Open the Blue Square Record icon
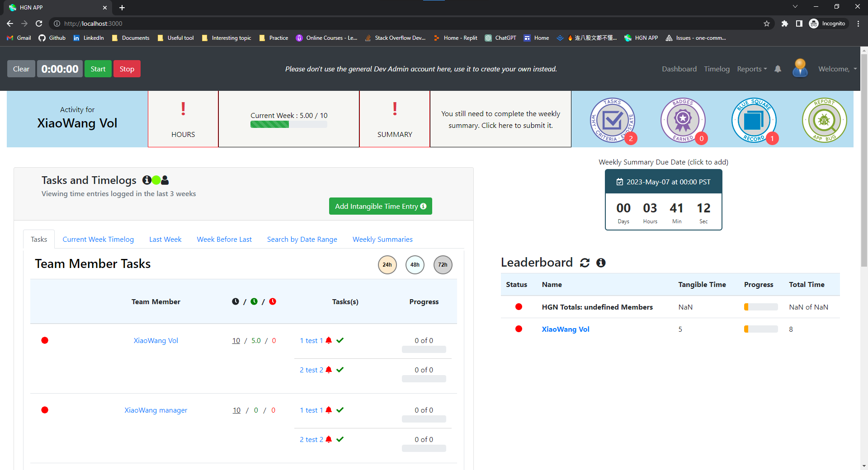This screenshot has width=868, height=470. click(x=754, y=120)
